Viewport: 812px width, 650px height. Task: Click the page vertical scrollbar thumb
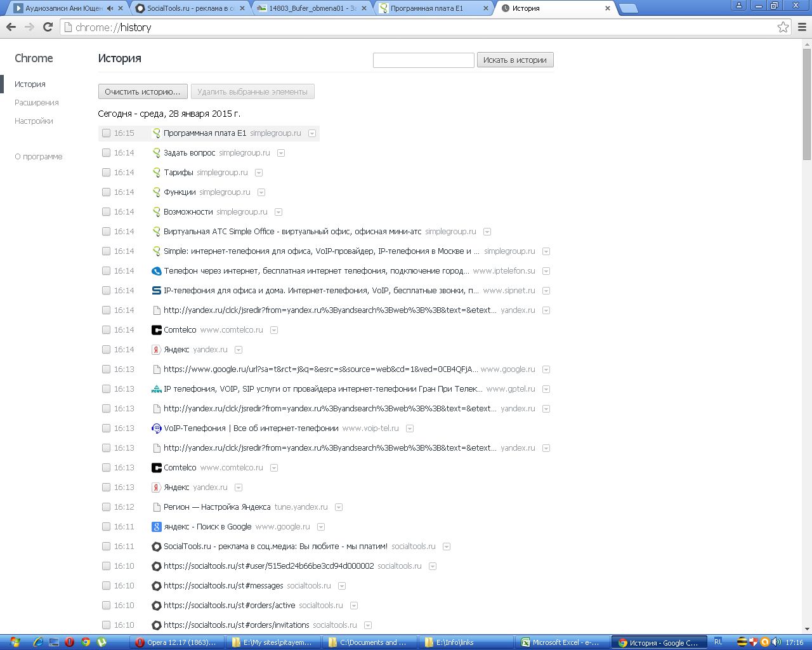[x=807, y=105]
